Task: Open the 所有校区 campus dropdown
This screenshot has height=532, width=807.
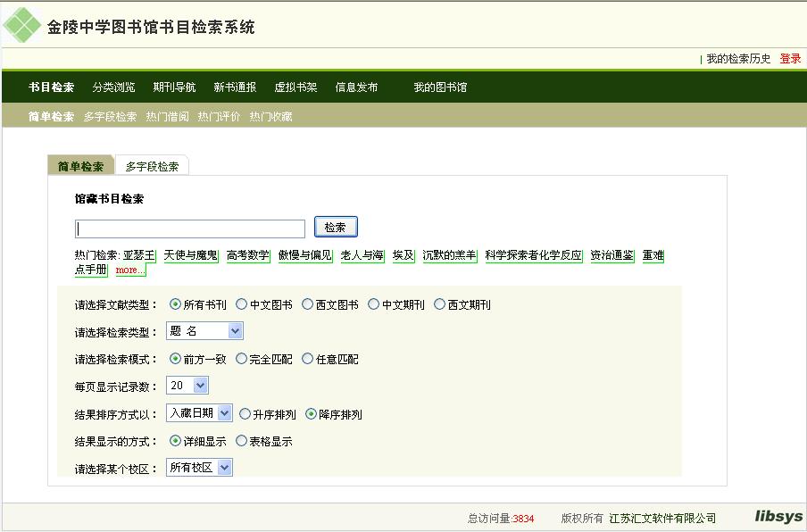Action: [199, 467]
